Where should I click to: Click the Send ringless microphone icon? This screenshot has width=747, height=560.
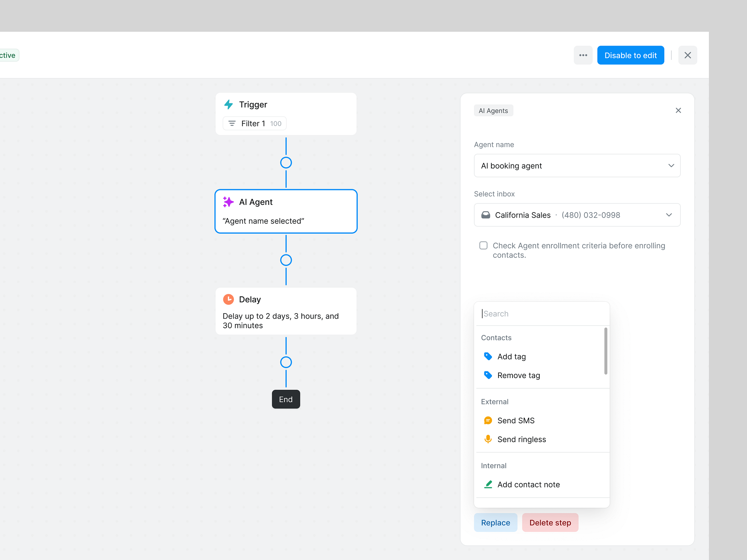[488, 439]
